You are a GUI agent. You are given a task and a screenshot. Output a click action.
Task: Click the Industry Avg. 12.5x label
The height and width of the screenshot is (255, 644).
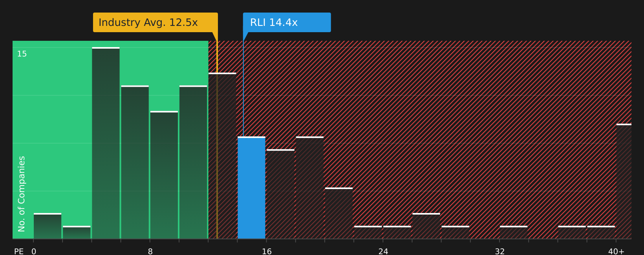[x=155, y=22]
